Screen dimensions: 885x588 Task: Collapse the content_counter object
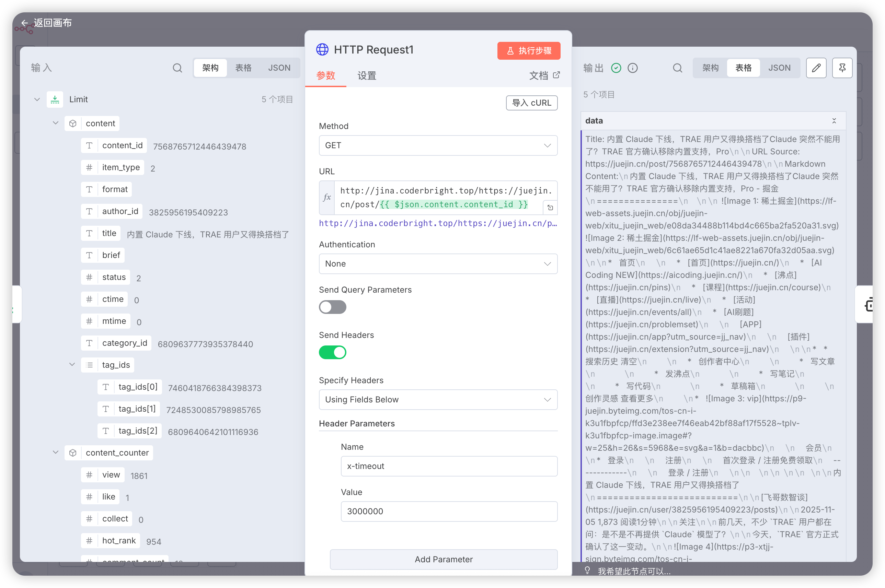56,452
